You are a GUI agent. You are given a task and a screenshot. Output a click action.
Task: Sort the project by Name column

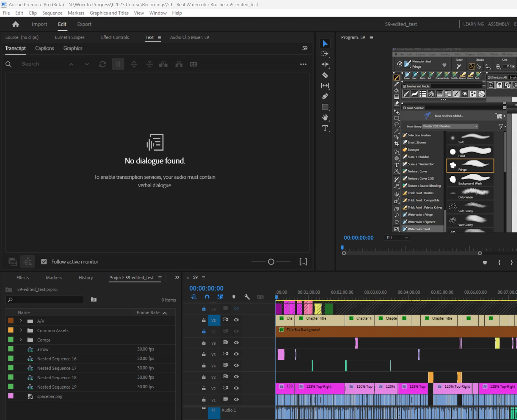pyautogui.click(x=24, y=313)
